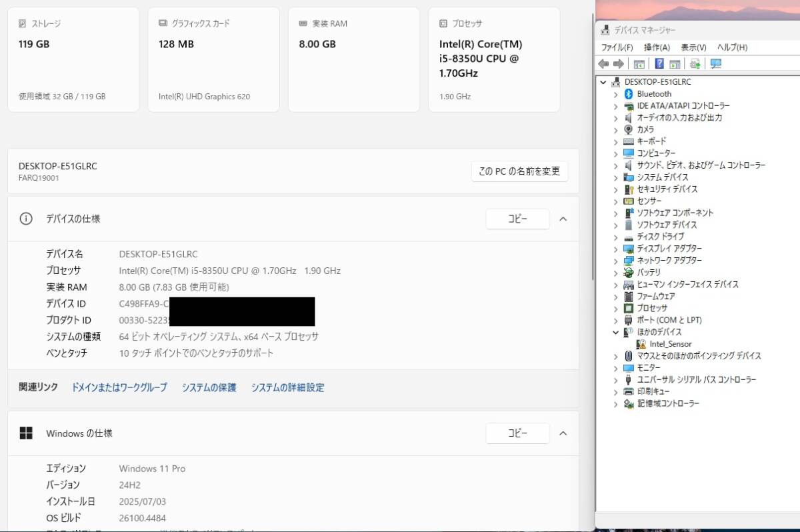
Task: Click the Windows logo beside Windows の仕様
Action: [26, 433]
